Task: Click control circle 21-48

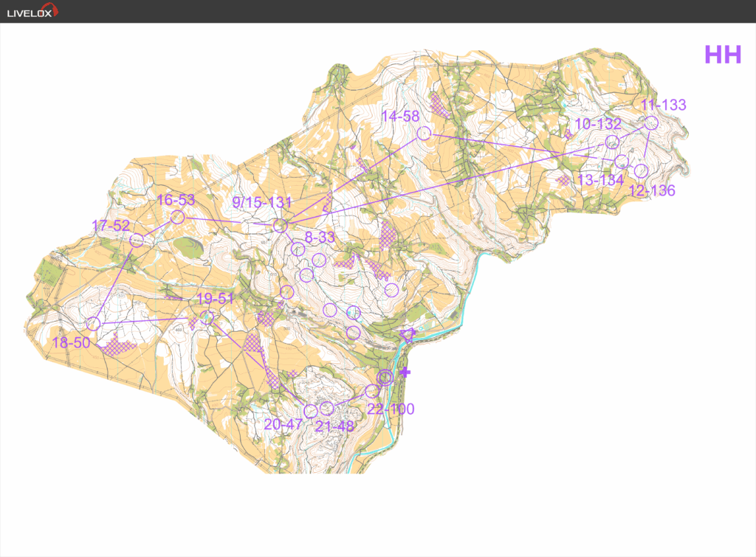Action: click(326, 408)
